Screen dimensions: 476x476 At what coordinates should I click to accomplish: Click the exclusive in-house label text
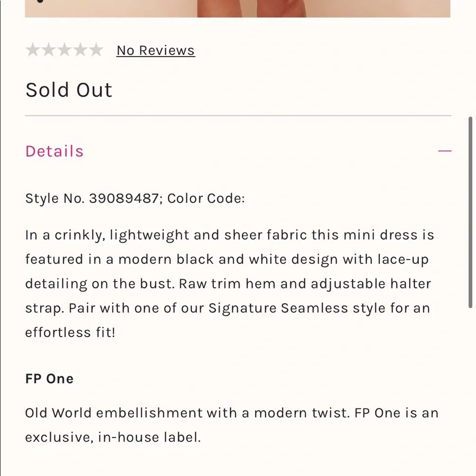[x=113, y=437]
